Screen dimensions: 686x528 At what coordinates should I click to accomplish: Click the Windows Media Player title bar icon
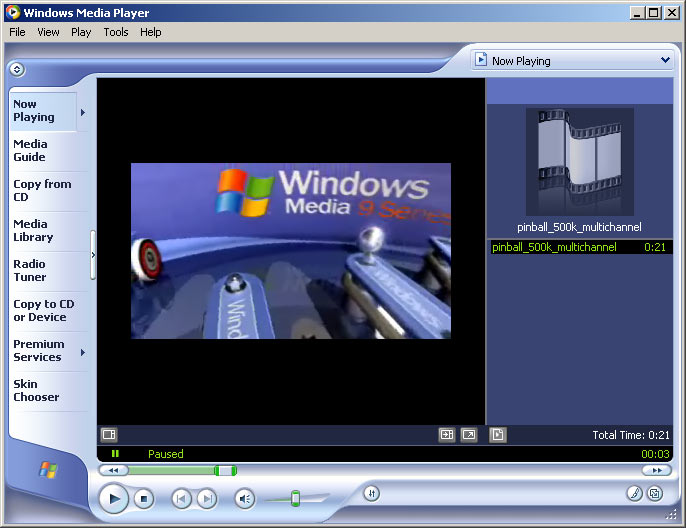[14, 12]
